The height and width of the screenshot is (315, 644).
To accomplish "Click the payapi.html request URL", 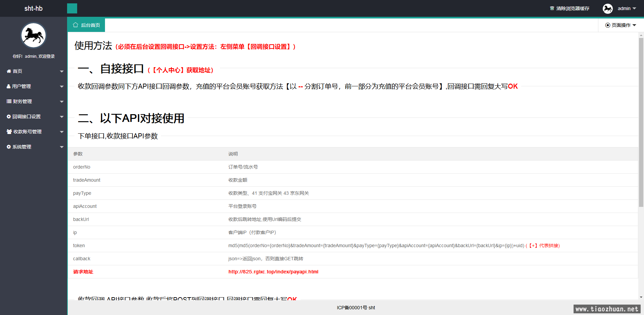I will coord(273,272).
